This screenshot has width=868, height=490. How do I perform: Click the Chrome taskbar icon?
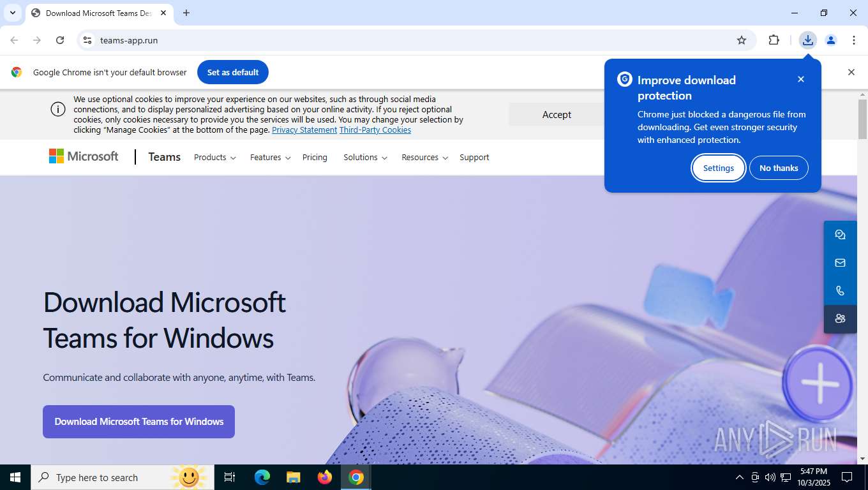(356, 477)
